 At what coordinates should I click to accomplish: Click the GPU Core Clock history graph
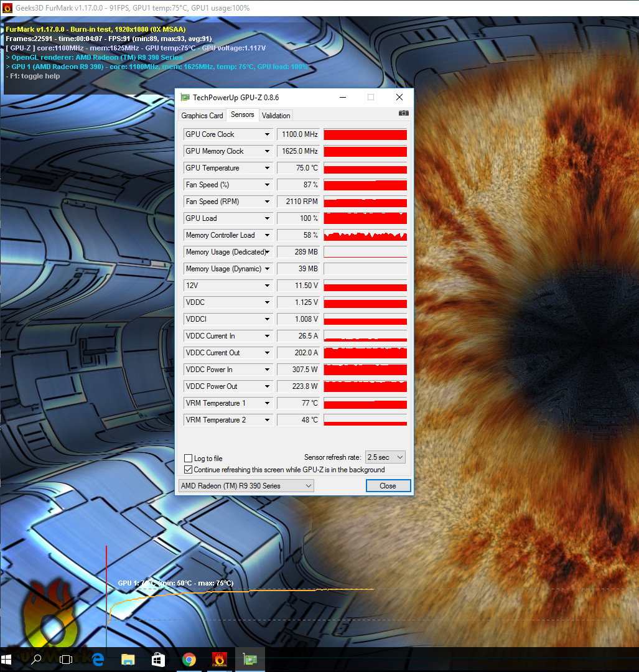(x=365, y=134)
